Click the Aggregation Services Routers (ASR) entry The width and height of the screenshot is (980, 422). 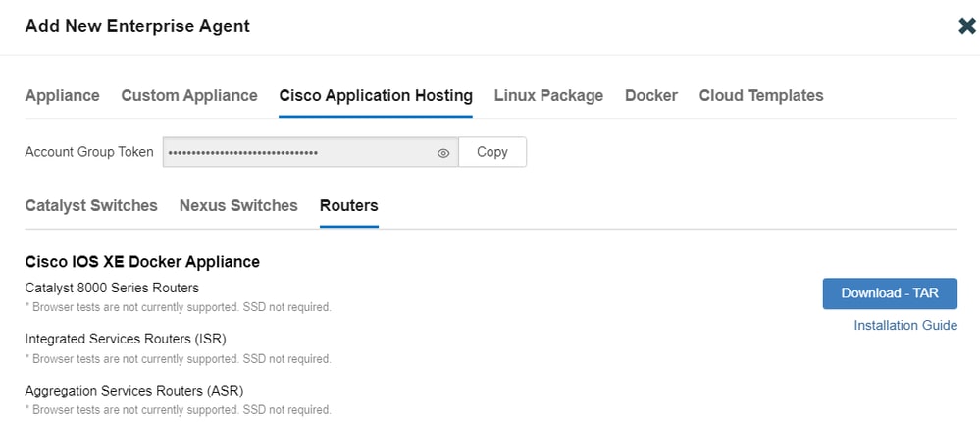[131, 390]
